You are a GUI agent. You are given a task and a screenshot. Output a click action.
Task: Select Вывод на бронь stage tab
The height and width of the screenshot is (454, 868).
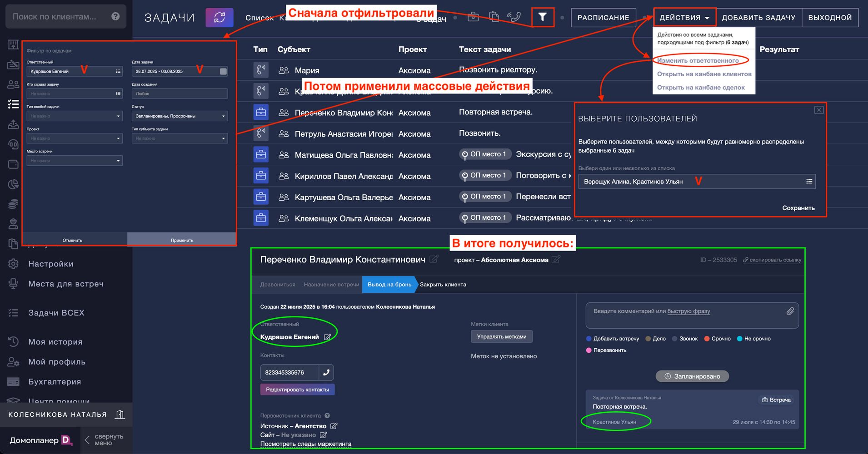tap(389, 284)
